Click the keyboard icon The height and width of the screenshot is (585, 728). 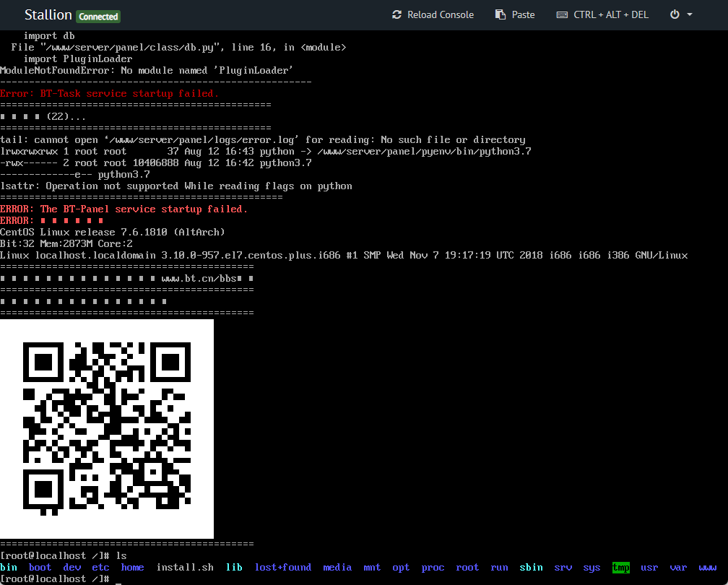coord(562,15)
